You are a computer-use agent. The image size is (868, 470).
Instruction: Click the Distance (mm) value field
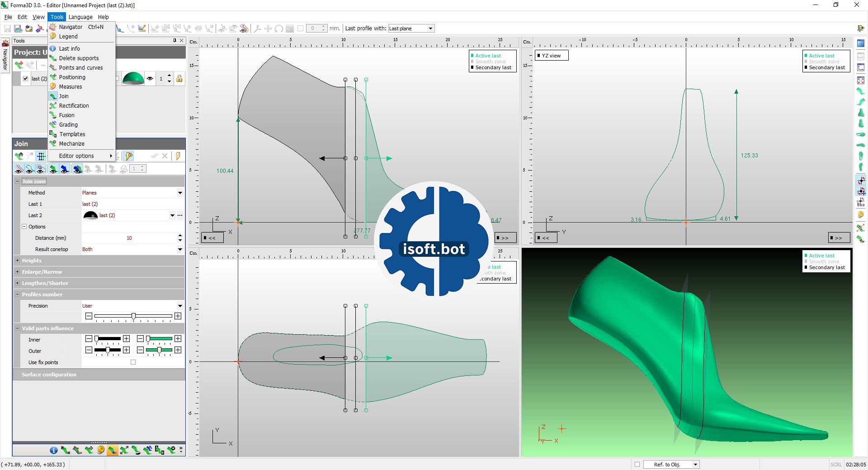pyautogui.click(x=129, y=238)
